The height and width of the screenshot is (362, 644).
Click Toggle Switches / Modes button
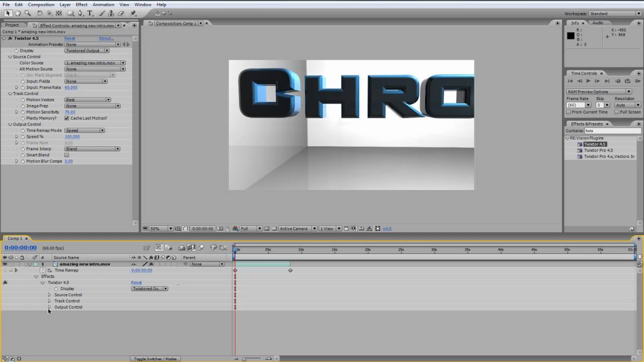pos(155,359)
